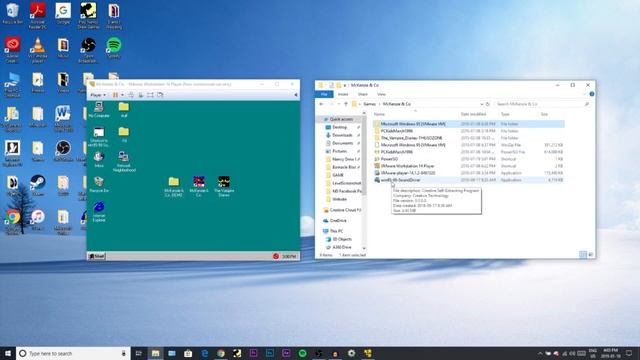640x360 pixels.
Task: Select the McKenzie & Co. DEMO folder in the VM
Action: point(174,187)
